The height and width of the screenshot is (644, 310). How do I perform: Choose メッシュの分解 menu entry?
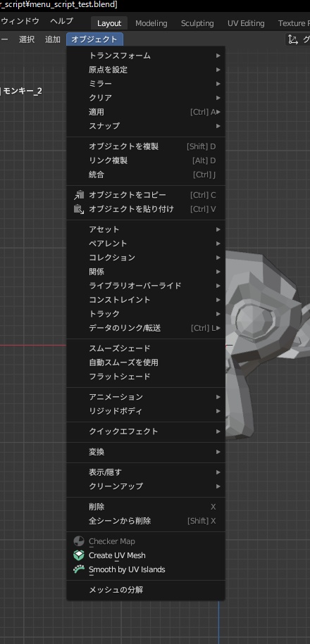coord(146,590)
